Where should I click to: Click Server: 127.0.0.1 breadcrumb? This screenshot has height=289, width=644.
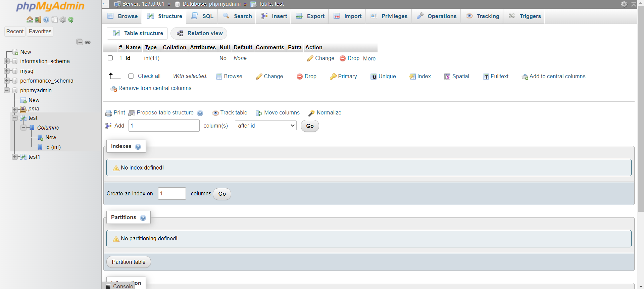[143, 4]
